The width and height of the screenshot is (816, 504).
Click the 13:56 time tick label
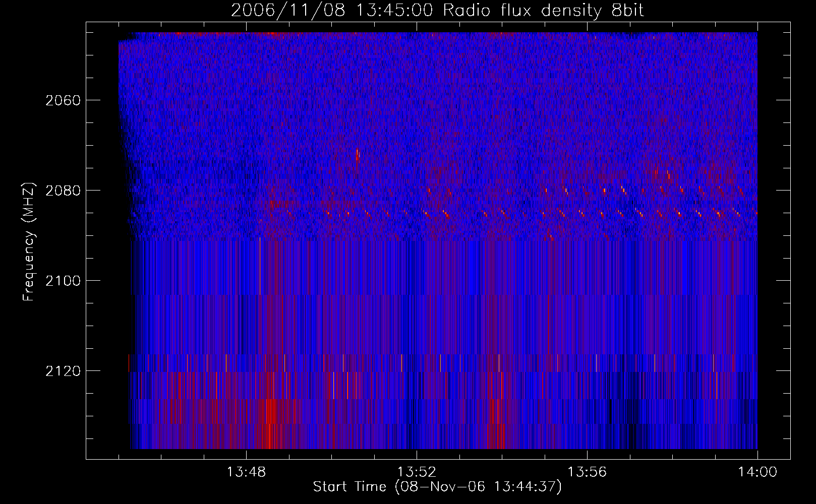(x=587, y=472)
